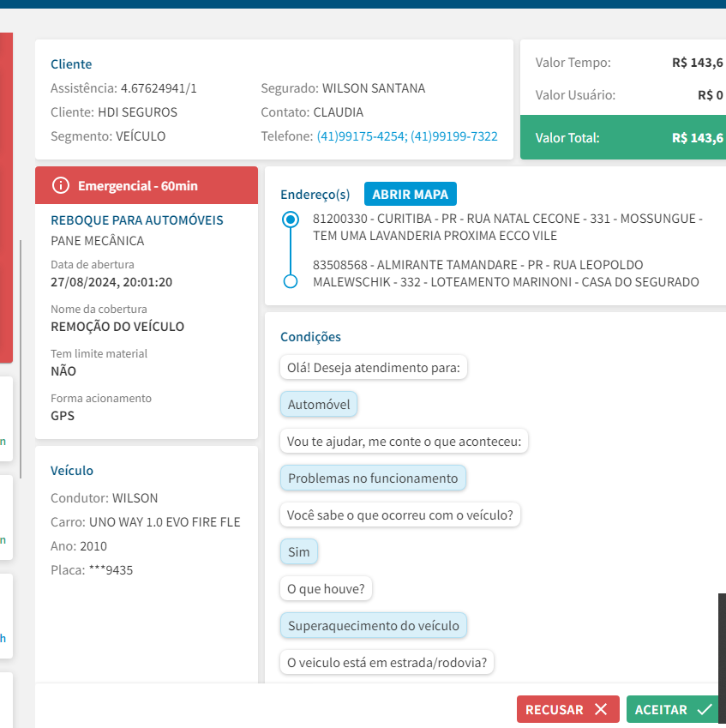Image resolution: width=726 pixels, height=728 pixels.
Task: Click the Automóvel answer chip
Action: coord(318,405)
